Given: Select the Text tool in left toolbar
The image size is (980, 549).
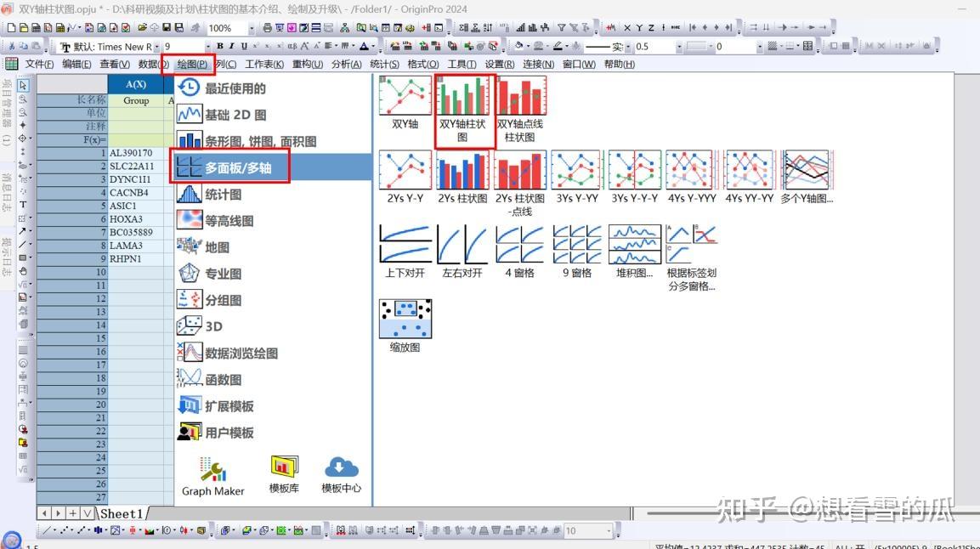Looking at the screenshot, I should (x=23, y=204).
